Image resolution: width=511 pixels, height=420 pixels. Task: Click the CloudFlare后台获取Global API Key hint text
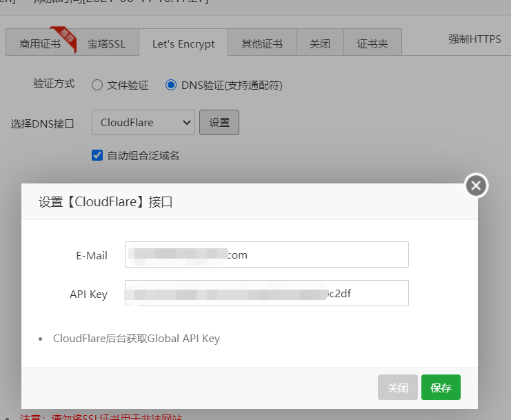tap(137, 339)
